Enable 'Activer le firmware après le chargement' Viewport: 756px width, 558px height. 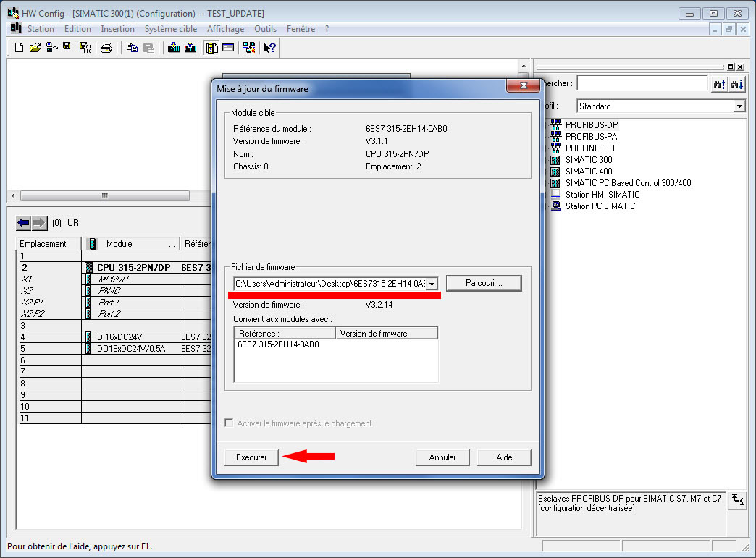click(x=230, y=423)
